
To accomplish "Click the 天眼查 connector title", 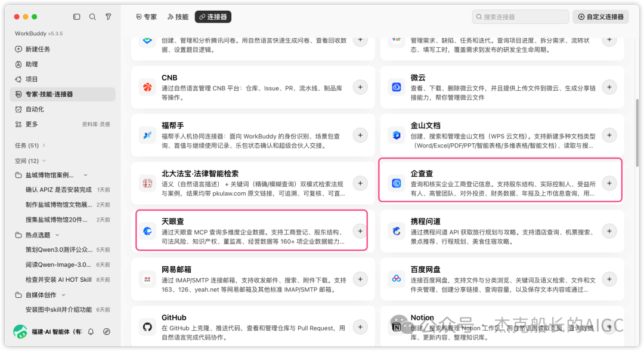I will pyautogui.click(x=173, y=221).
